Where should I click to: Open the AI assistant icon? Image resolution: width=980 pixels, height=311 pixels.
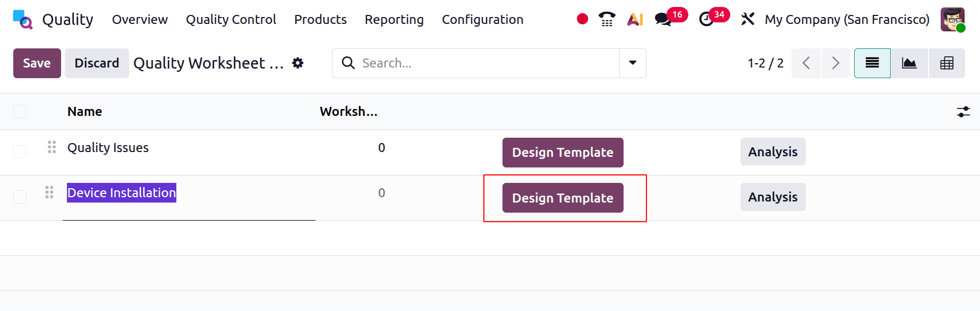coord(635,19)
